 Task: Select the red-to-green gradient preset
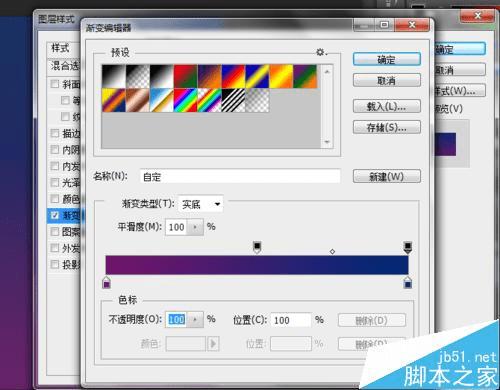[186, 77]
